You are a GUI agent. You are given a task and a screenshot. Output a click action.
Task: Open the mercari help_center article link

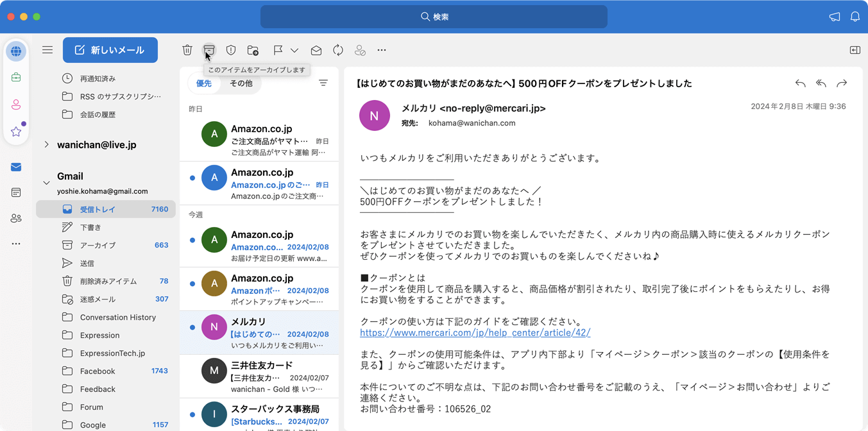point(475,333)
